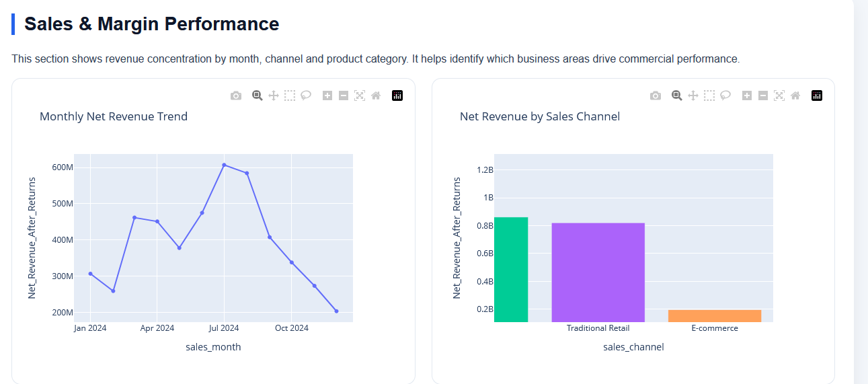Click the sales_channel axis label
Screen dimensions: 868x384
[x=633, y=347]
